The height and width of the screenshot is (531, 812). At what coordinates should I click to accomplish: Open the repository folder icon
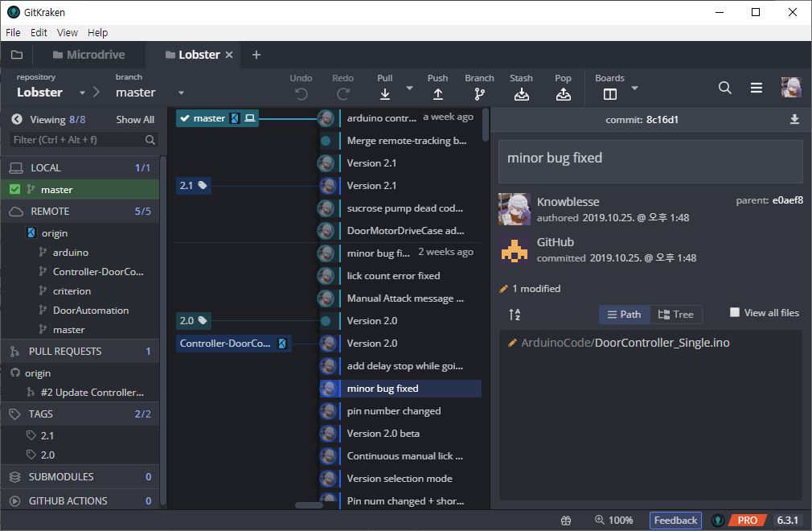[x=17, y=55]
